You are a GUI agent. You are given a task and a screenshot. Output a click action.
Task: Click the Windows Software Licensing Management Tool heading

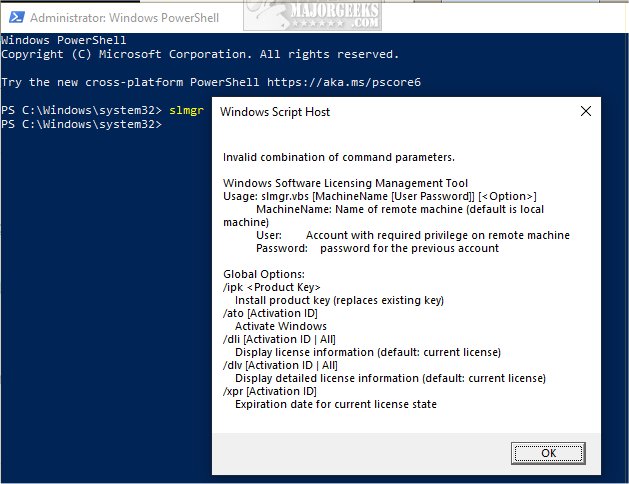(345, 183)
